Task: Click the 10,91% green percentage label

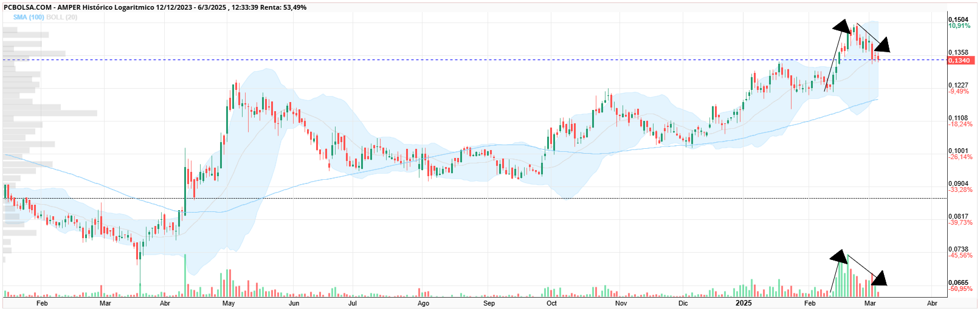Action: pyautogui.click(x=959, y=26)
